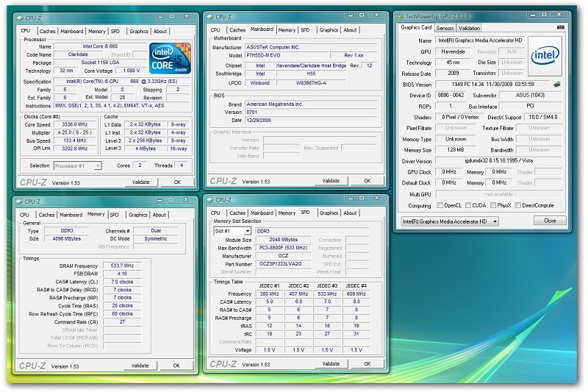Switch to Graphics tab in the Mainboard window
Viewport: 588px width, 392px height.
(329, 30)
